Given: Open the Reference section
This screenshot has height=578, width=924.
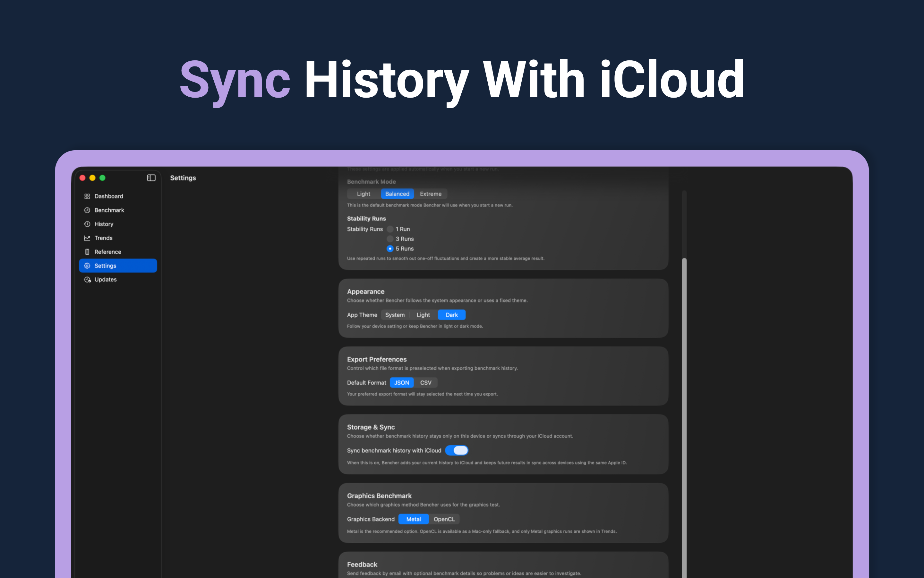Looking at the screenshot, I should point(118,252).
